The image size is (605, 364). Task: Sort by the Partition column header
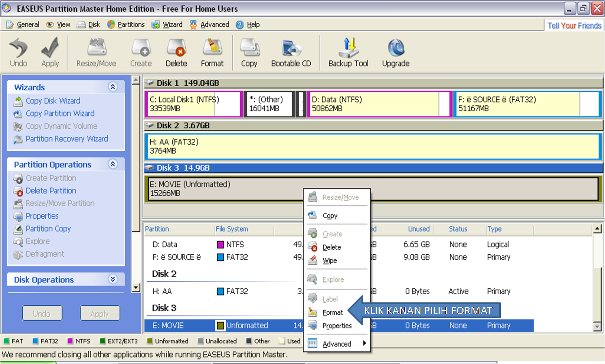coord(179,229)
